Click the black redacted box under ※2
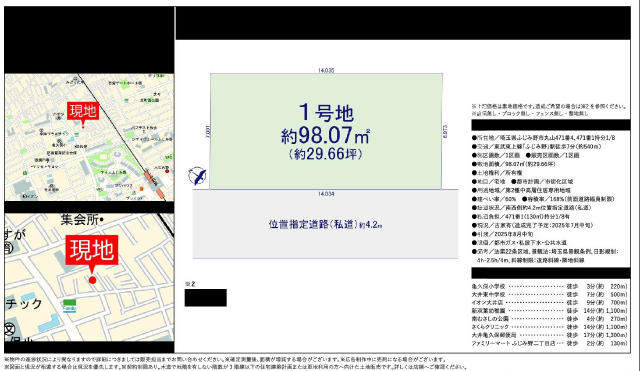The image size is (640, 371). tap(205, 298)
